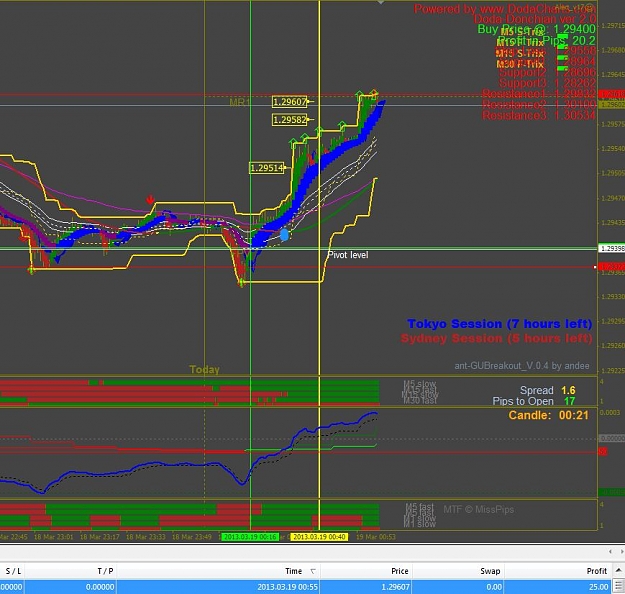Click the Pips to Open 17 readout

pos(534,401)
